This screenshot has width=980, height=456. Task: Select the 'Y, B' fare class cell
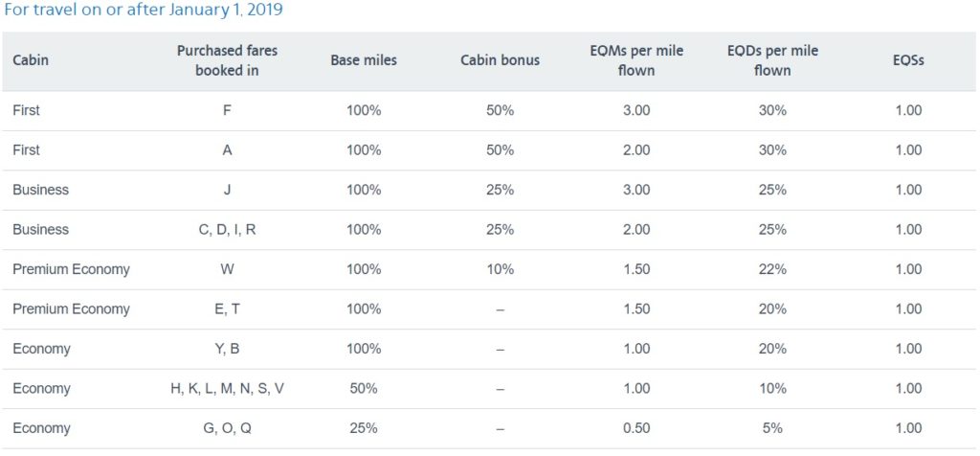tap(227, 349)
